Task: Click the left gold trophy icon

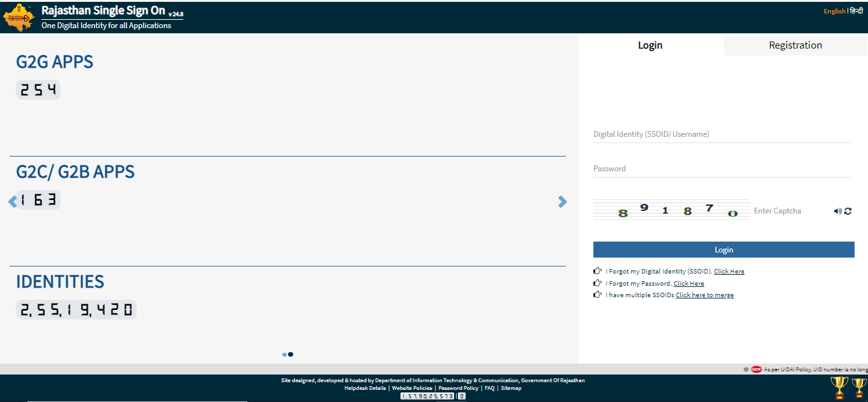Action: click(x=839, y=387)
